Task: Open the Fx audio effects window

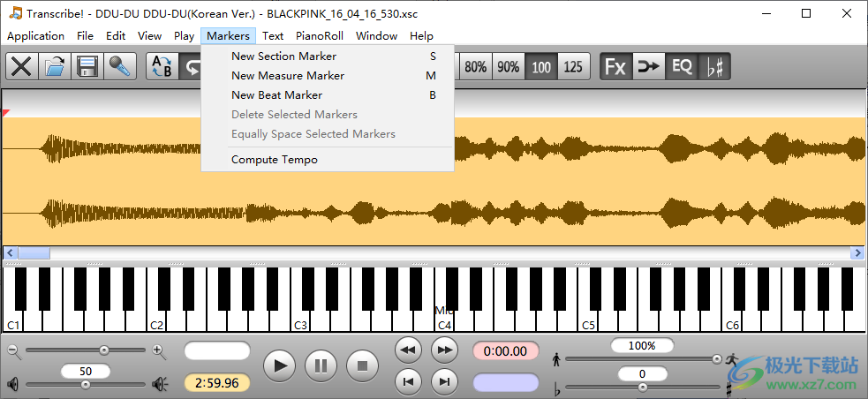Action: pos(616,67)
